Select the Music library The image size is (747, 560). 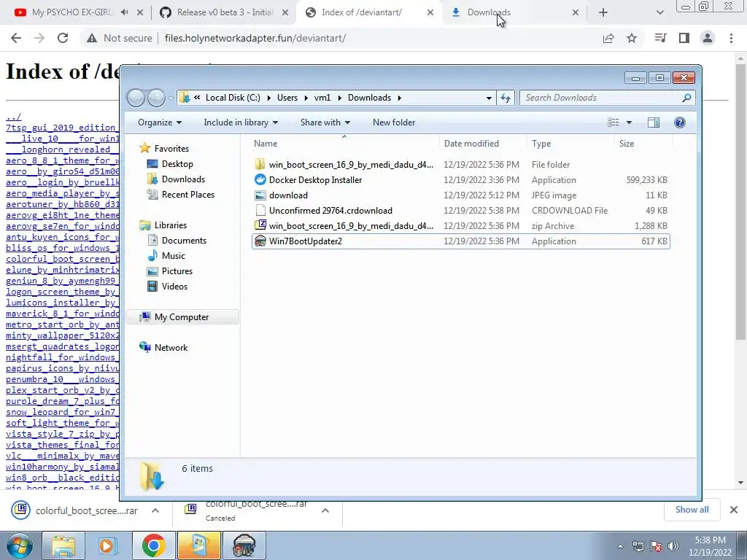(174, 256)
